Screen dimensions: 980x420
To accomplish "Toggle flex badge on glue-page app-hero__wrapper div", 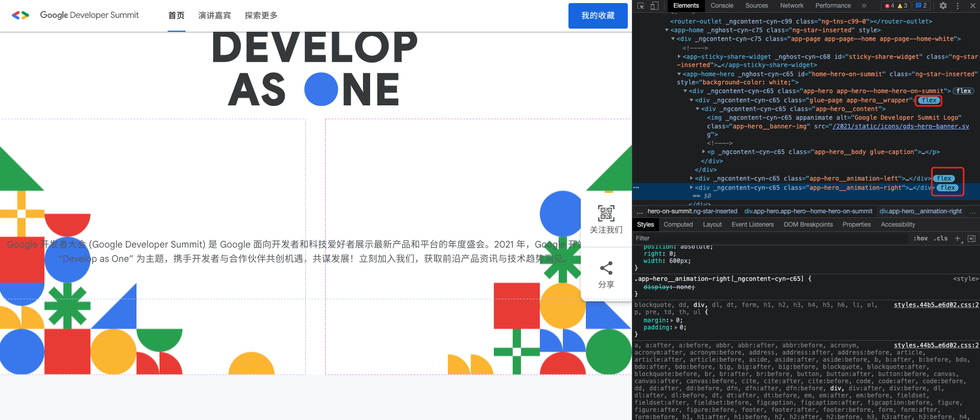I will [x=929, y=100].
